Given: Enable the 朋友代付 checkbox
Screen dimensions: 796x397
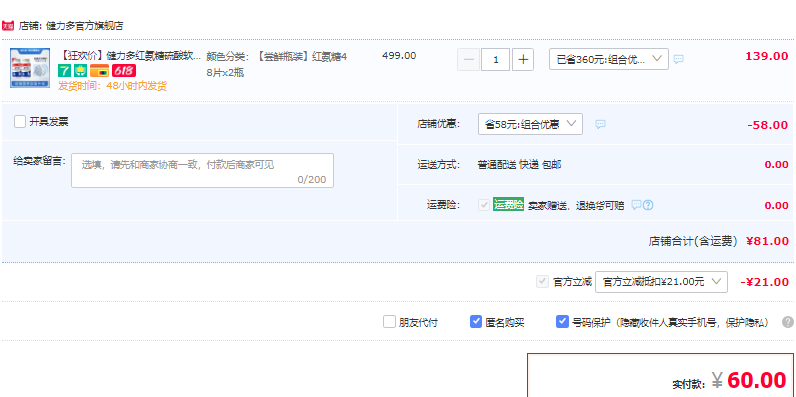Looking at the screenshot, I should (389, 322).
